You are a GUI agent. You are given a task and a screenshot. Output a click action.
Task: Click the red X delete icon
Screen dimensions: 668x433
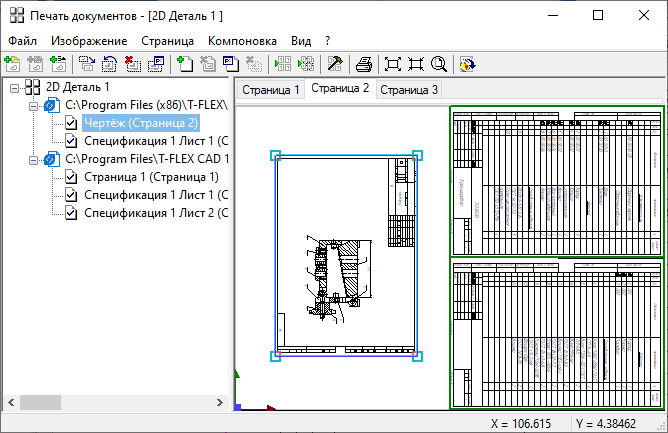133,64
